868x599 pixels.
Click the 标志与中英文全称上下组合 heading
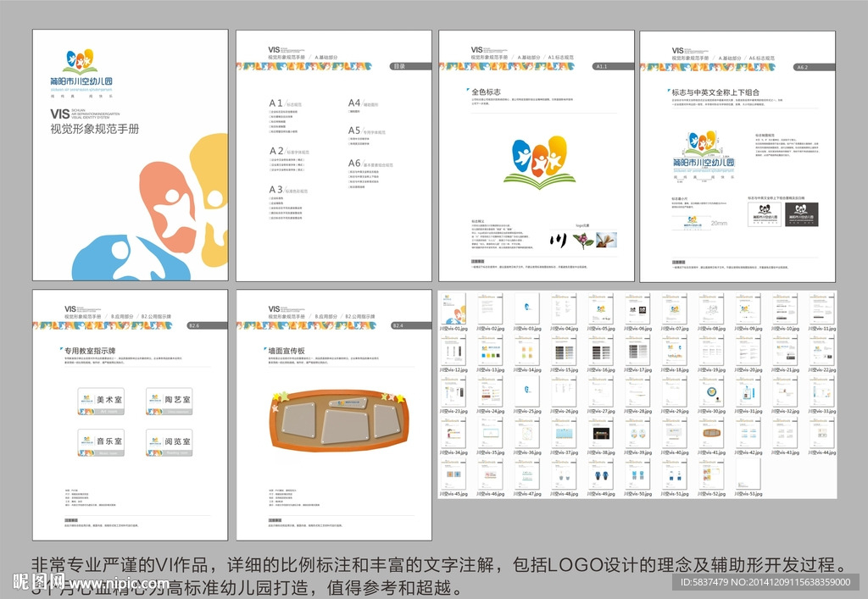pyautogui.click(x=715, y=92)
